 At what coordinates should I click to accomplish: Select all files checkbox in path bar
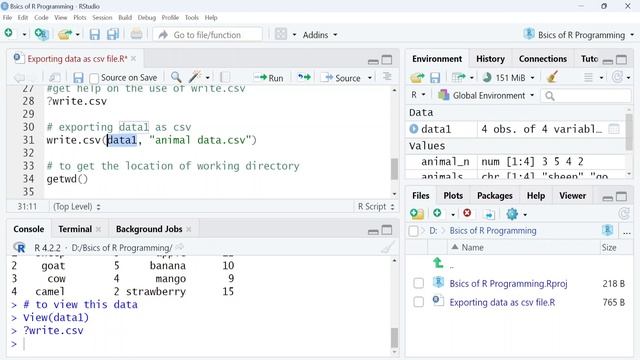[413, 231]
